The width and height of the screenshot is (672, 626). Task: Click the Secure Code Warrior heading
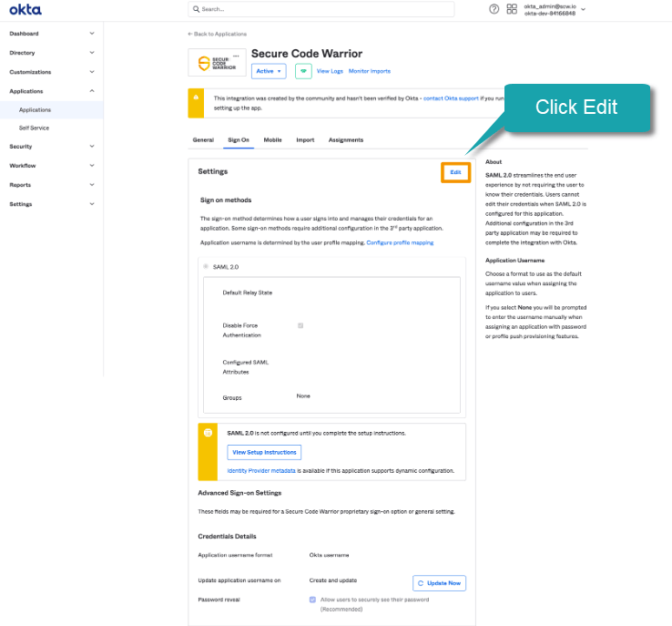point(307,54)
